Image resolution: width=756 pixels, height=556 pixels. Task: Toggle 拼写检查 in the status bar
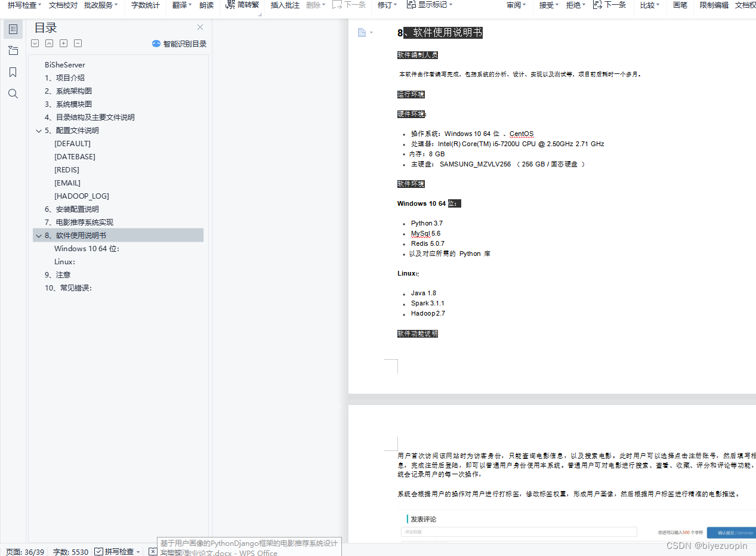114,552
